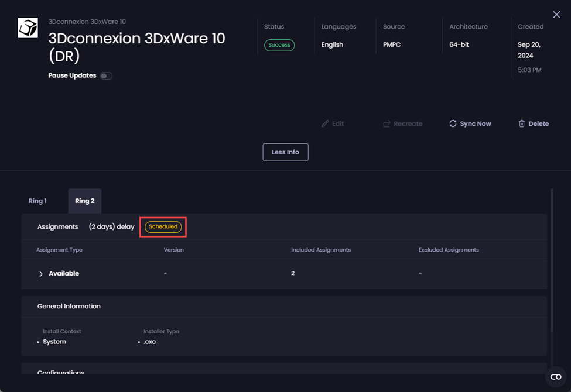The image size is (571, 392).
Task: Open the chat widget bubble icon
Action: coord(555,377)
